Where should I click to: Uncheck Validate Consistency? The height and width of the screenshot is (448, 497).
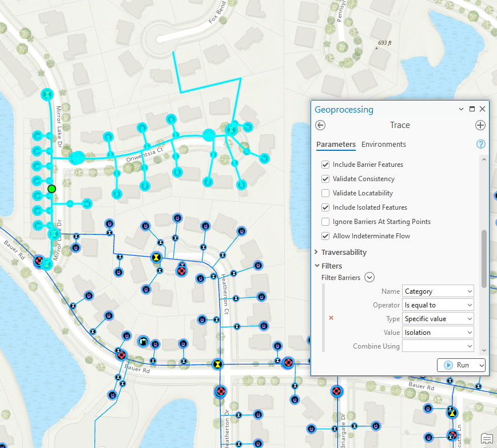325,179
